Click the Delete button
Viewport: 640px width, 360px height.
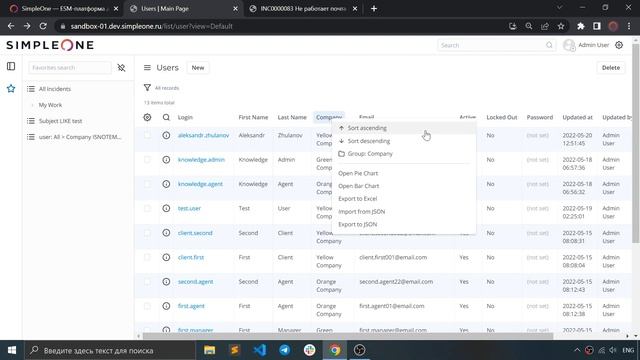[611, 68]
